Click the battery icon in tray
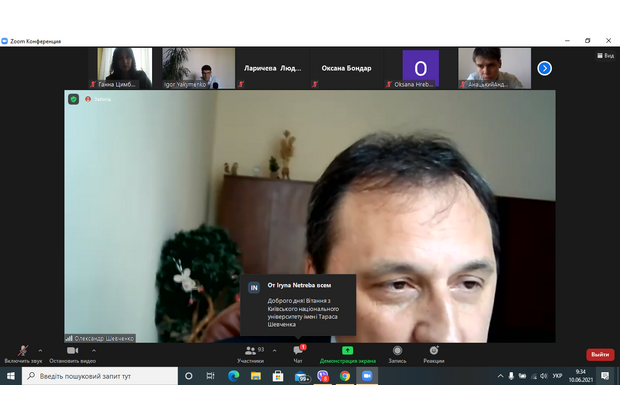Image resolution: width=620 pixels, height=420 pixels. coord(522,376)
